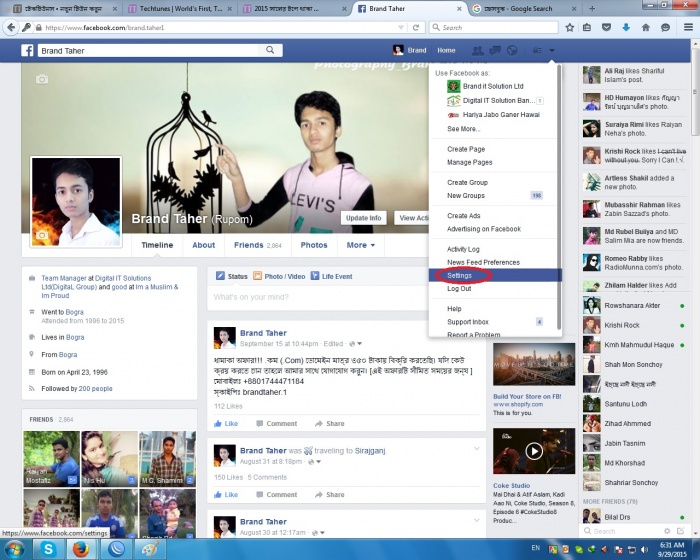Click the reload page icon
Image resolution: width=700 pixels, height=560 pixels.
point(416,27)
